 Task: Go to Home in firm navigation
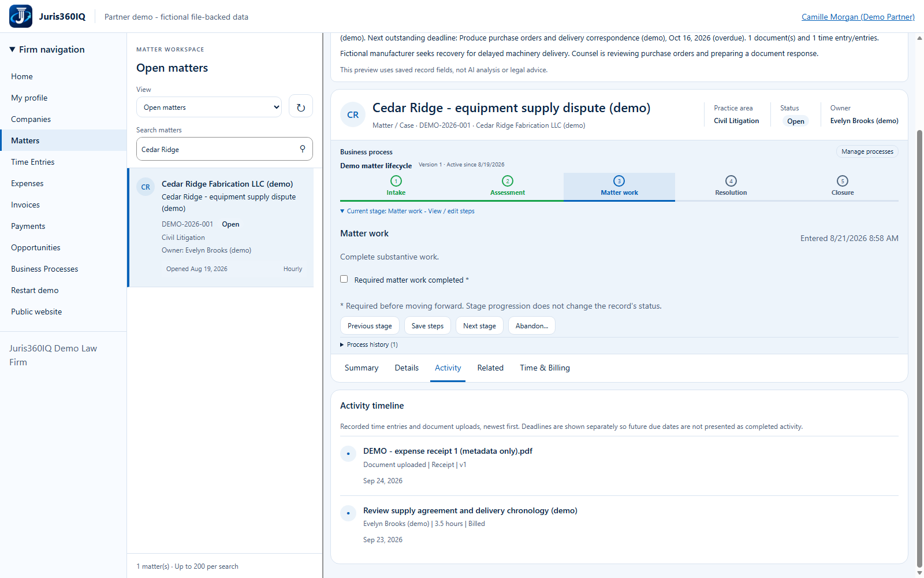click(x=64, y=76)
